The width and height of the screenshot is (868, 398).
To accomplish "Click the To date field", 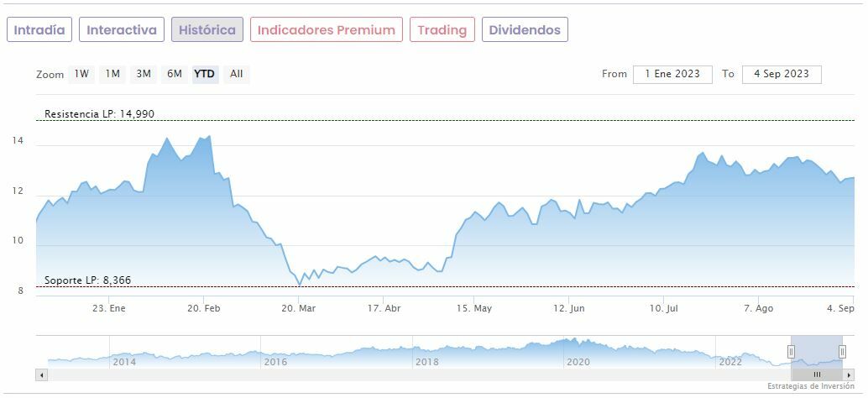I will (782, 74).
